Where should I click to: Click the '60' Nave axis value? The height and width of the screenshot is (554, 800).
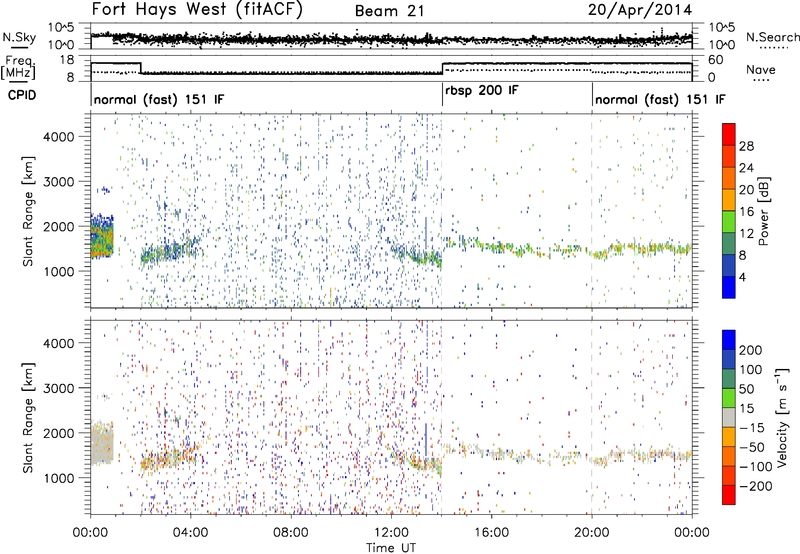(x=716, y=60)
